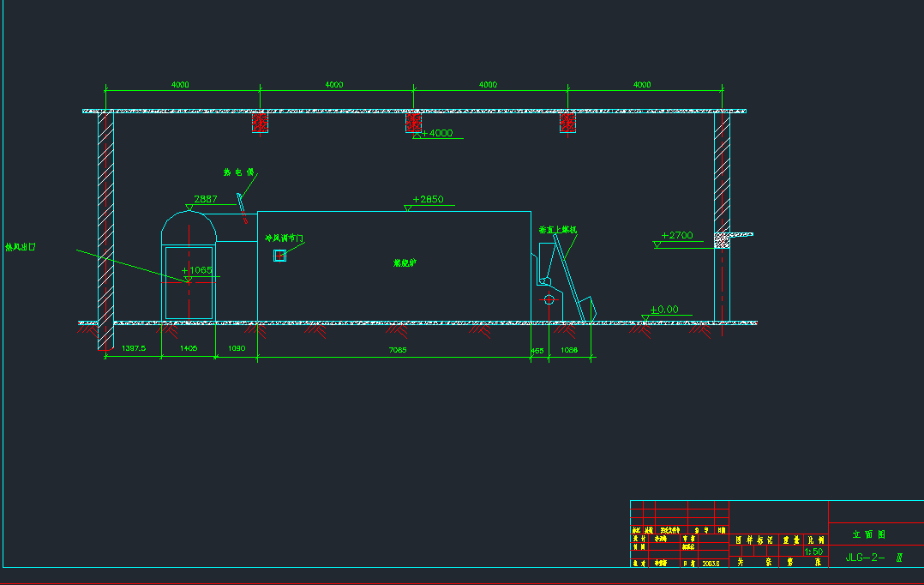Screen dimensions: 924x585
Task: Select the 1090 dimension value
Action: coord(236,349)
